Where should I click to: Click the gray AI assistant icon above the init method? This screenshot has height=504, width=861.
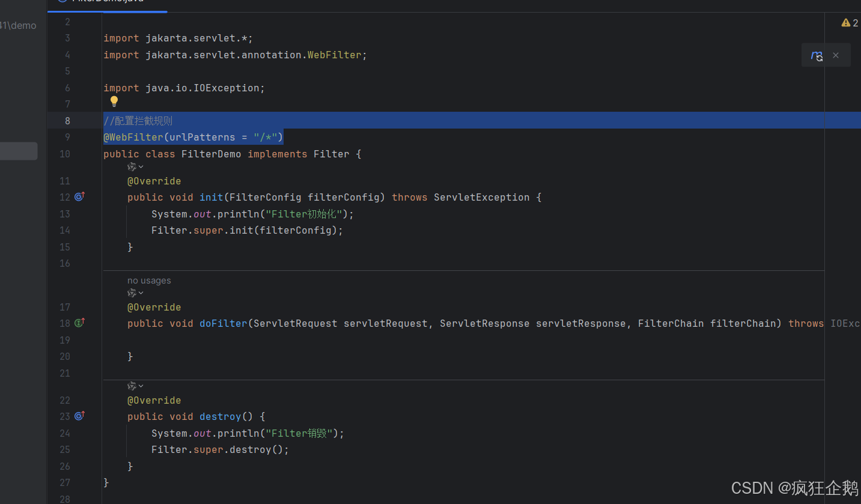(132, 166)
